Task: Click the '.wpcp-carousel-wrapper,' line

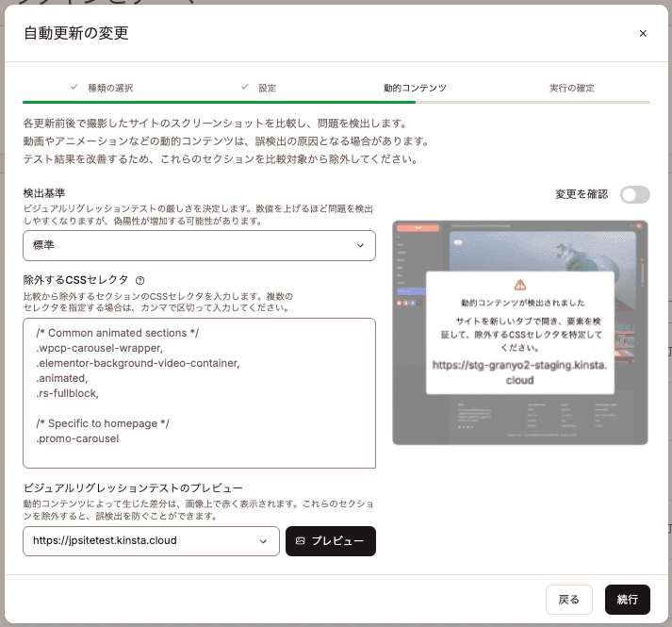Action: click(x=99, y=348)
